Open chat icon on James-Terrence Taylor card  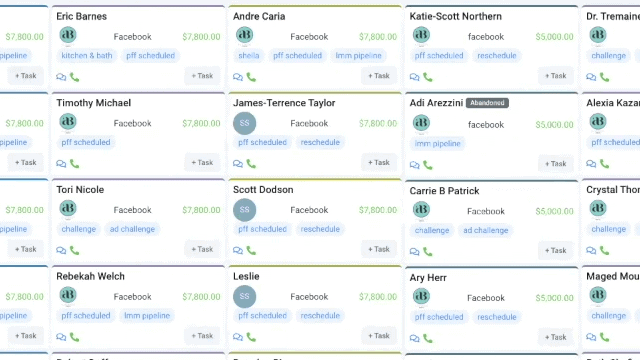pyautogui.click(x=238, y=164)
